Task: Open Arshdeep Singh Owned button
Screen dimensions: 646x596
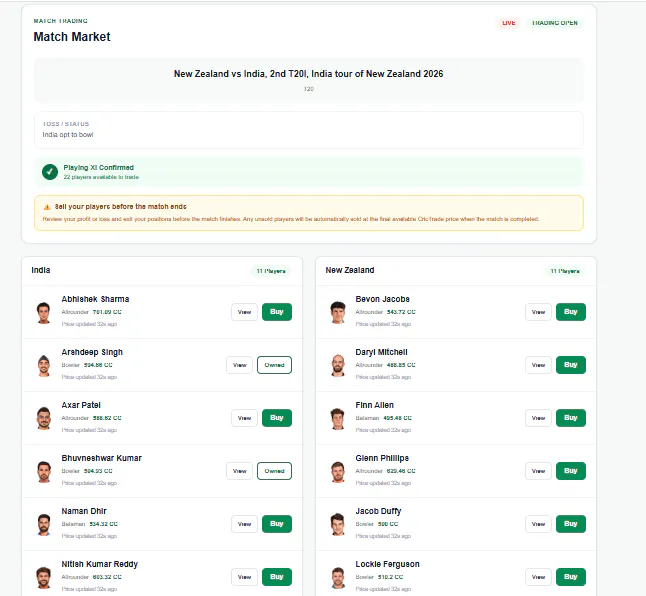Action: click(274, 365)
